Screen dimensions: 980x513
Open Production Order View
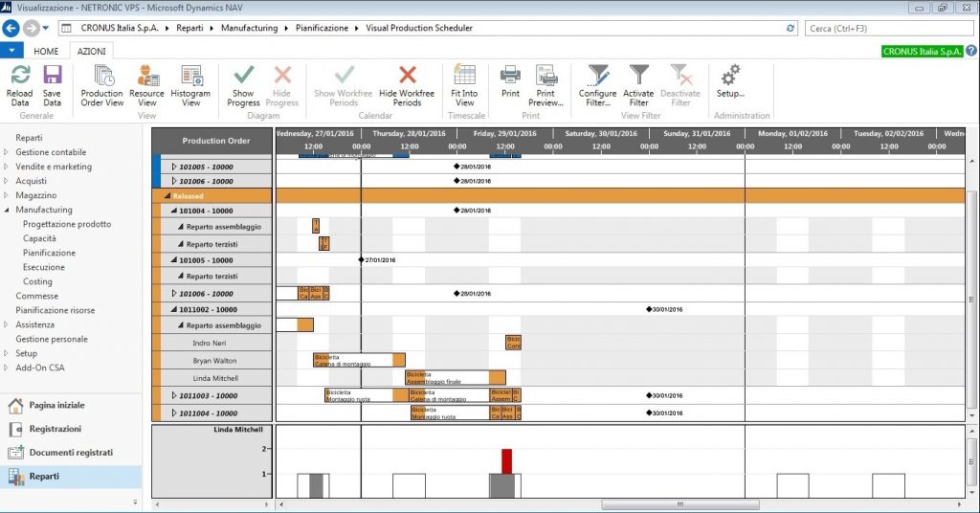click(102, 85)
